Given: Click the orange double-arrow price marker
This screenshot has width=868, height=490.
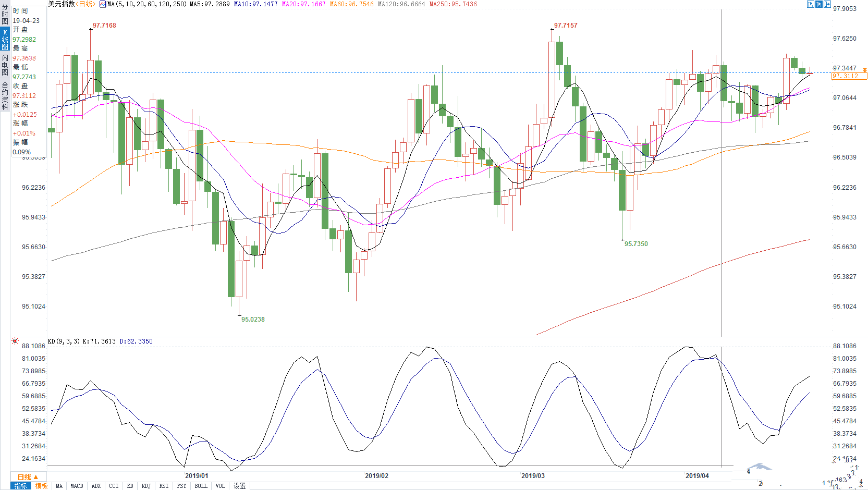Looking at the screenshot, I should pos(865,70).
